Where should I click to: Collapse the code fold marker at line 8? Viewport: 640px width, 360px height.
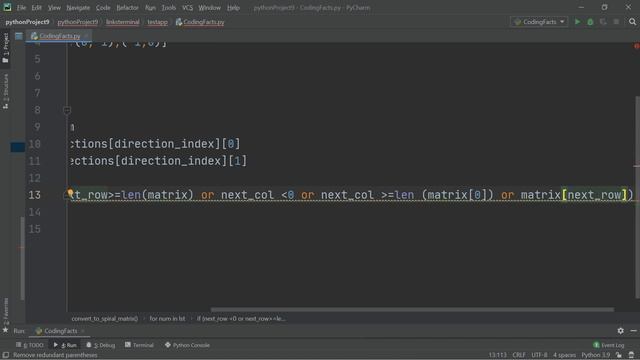coord(67,110)
